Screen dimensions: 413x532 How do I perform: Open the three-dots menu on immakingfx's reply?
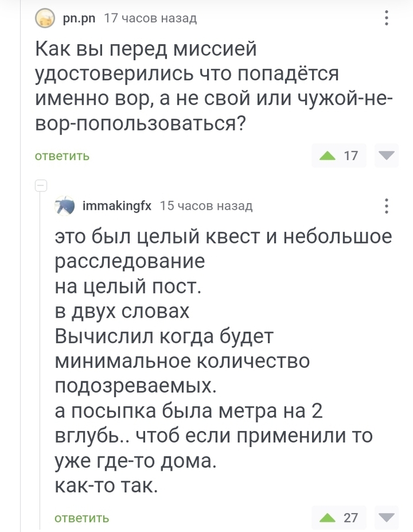pyautogui.click(x=386, y=206)
